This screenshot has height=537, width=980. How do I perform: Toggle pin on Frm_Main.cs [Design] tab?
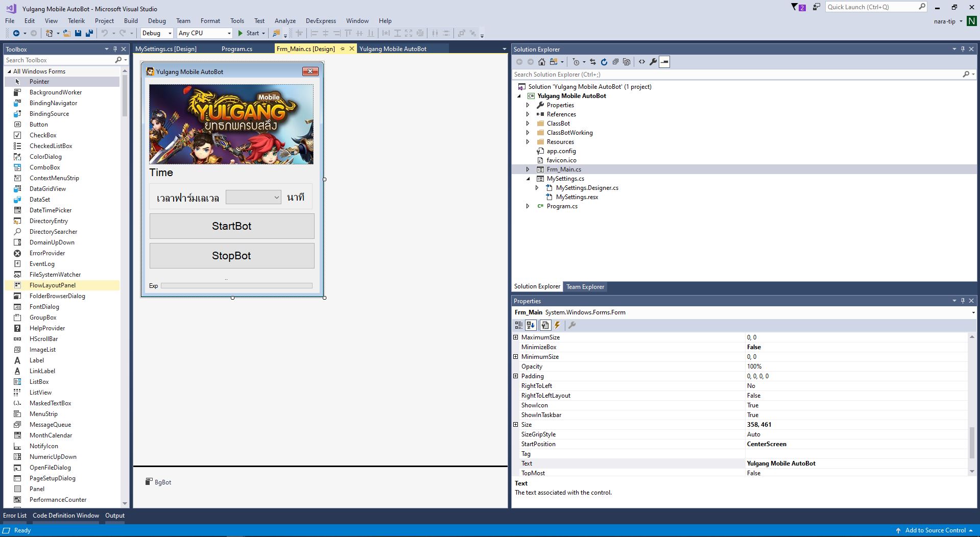[x=343, y=49]
